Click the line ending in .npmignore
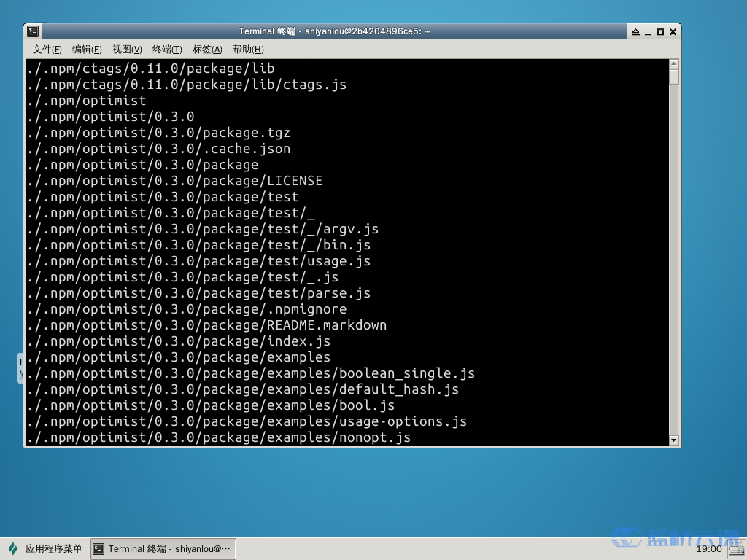 187,309
